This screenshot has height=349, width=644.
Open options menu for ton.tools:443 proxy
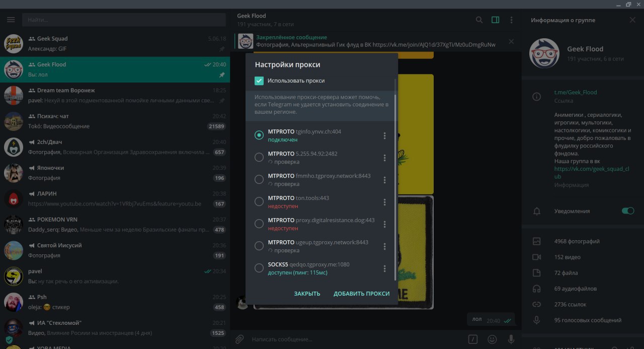click(385, 202)
